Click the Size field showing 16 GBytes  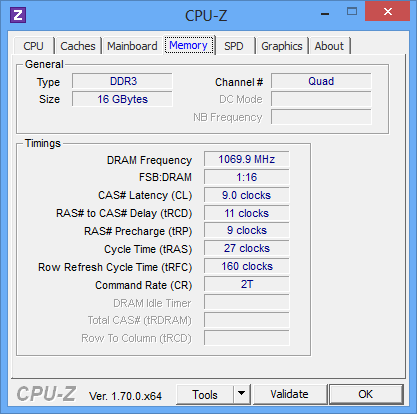coord(122,99)
